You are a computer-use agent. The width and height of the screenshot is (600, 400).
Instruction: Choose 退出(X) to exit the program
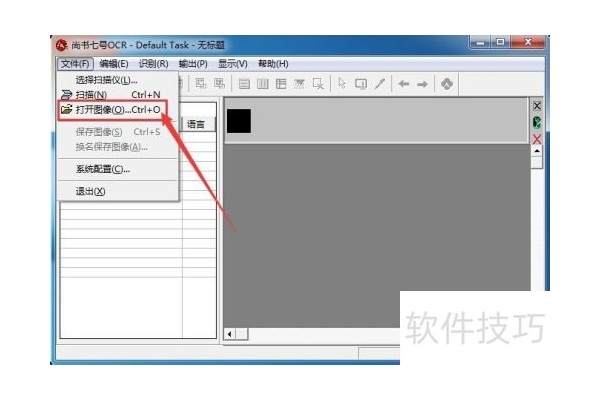coord(118,191)
